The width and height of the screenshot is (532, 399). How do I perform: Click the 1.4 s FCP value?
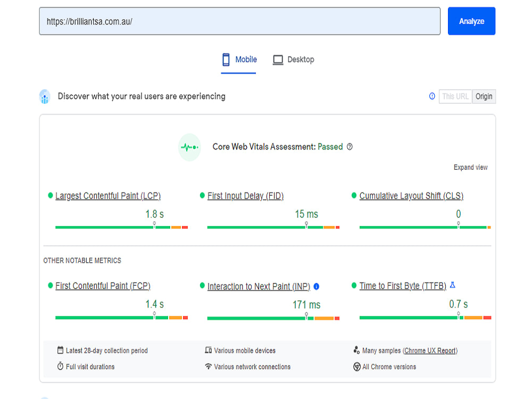coord(154,304)
